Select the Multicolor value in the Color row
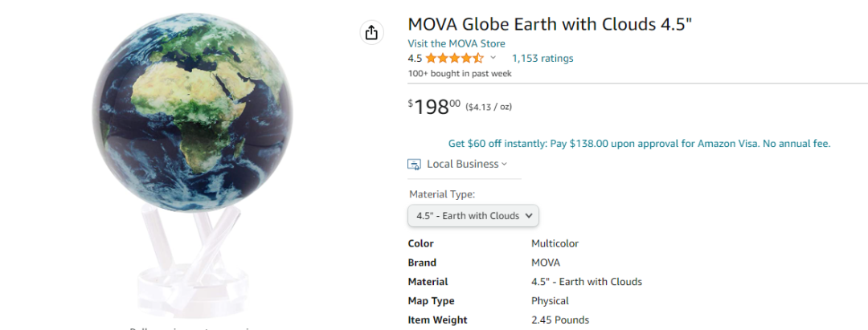Image resolution: width=868 pixels, height=330 pixels. 555,243
